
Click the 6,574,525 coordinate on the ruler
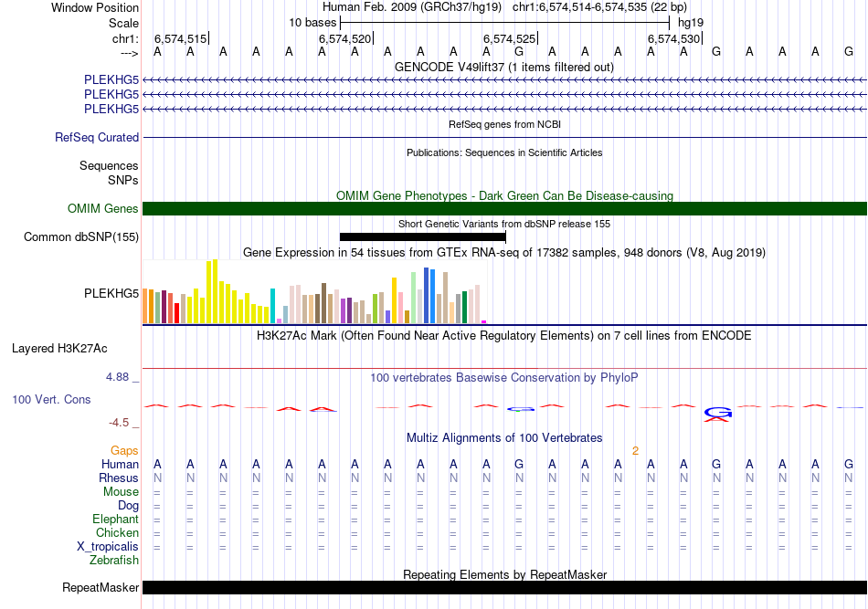(509, 38)
